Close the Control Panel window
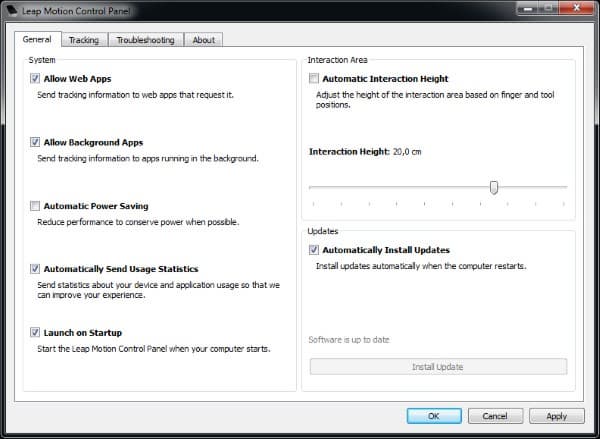 [577, 8]
